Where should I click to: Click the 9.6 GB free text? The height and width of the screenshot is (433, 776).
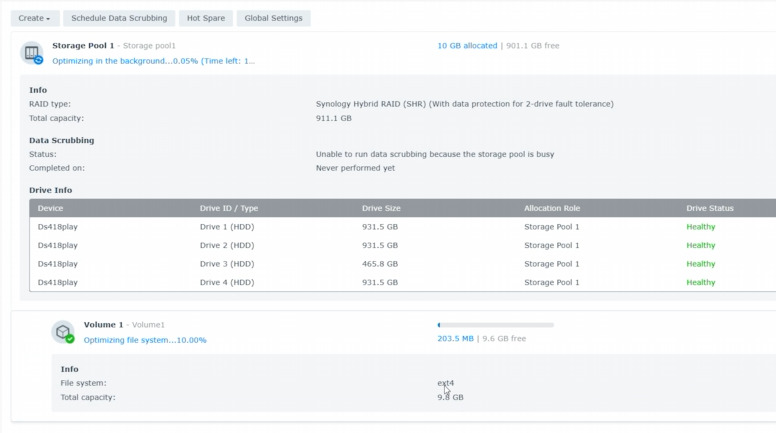pyautogui.click(x=504, y=338)
